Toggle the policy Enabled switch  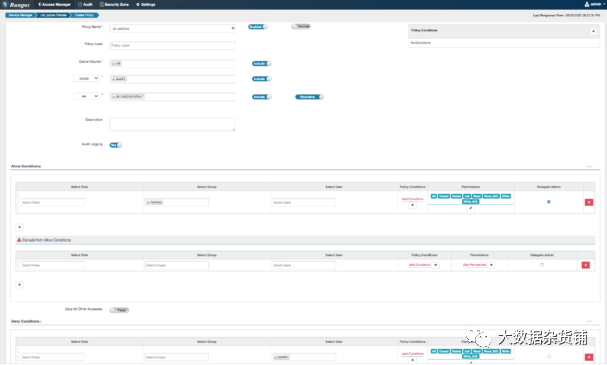pyautogui.click(x=258, y=27)
